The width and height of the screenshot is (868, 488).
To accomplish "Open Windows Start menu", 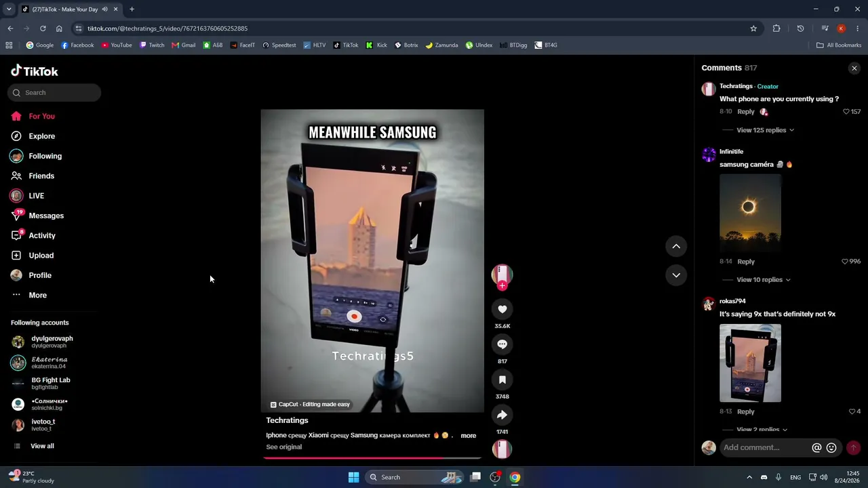I will tap(353, 477).
